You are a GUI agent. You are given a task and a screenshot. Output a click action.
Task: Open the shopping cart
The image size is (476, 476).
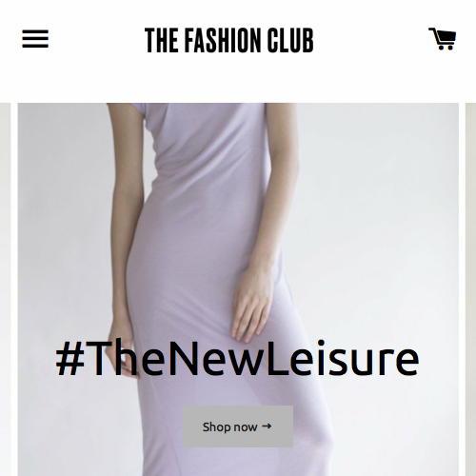443,39
